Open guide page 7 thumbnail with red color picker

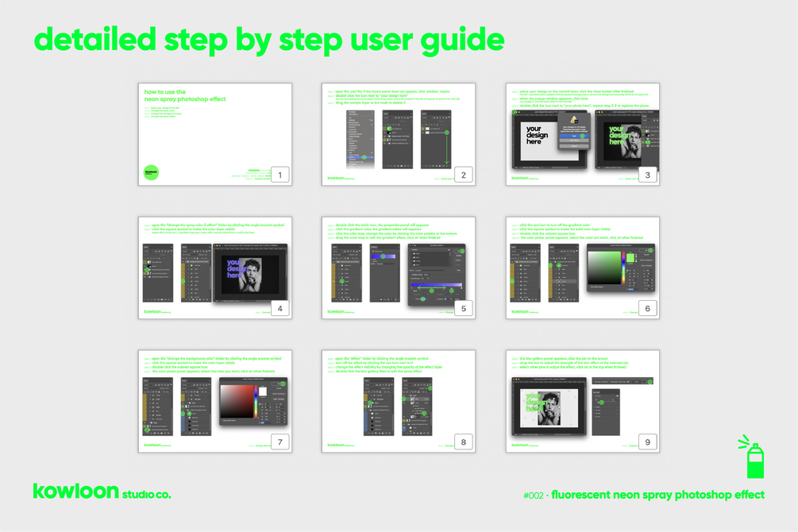pos(214,401)
